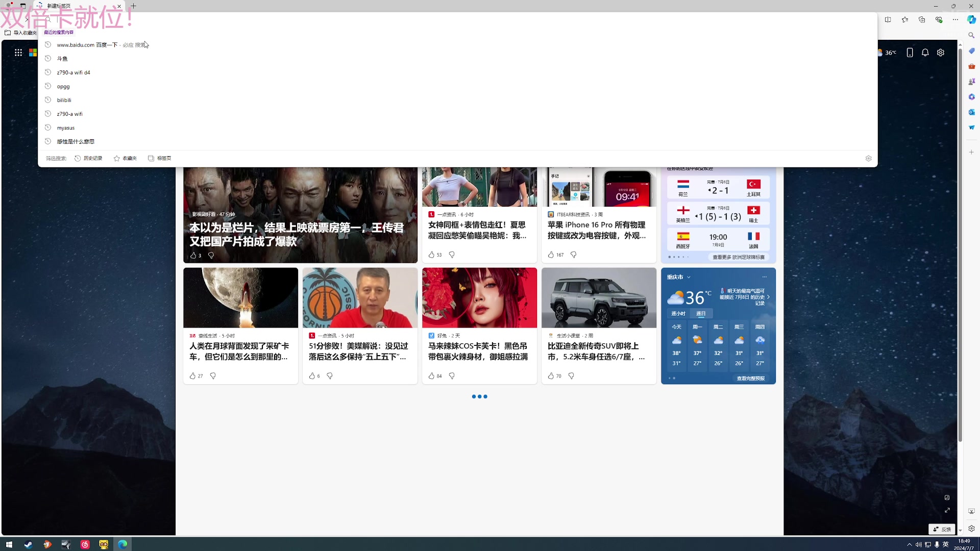Like the moon mining truck article
This screenshot has width=980, height=551.
pyautogui.click(x=192, y=376)
